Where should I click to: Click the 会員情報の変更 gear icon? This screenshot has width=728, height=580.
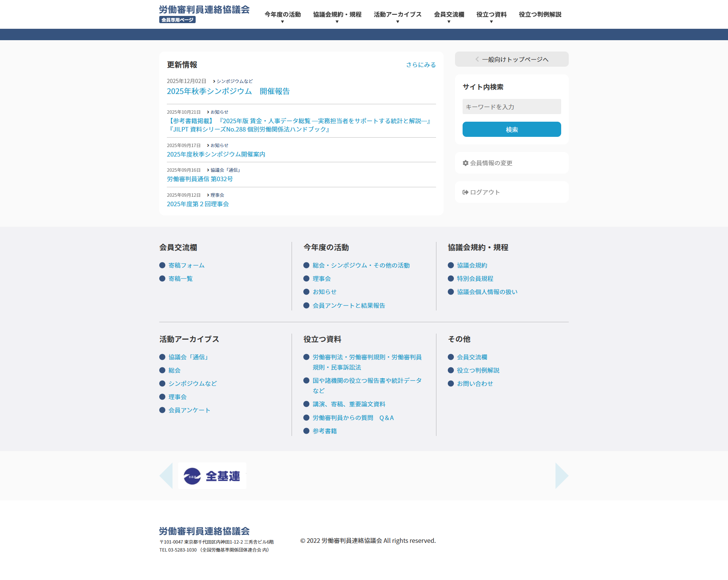(x=466, y=163)
